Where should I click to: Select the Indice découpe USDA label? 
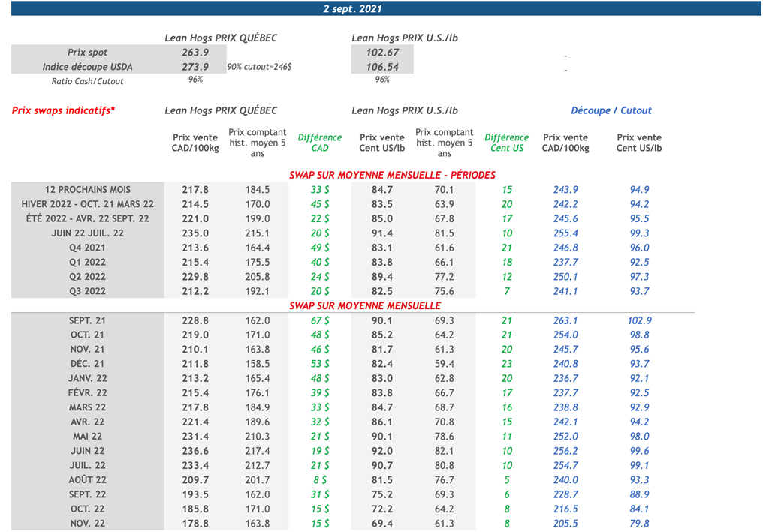(x=87, y=67)
